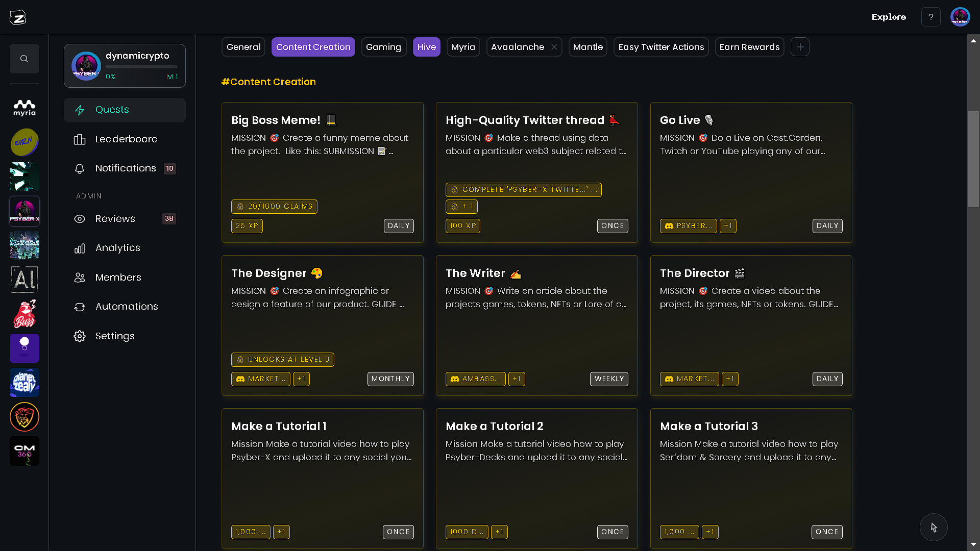Open the Myria community icon

(24, 108)
